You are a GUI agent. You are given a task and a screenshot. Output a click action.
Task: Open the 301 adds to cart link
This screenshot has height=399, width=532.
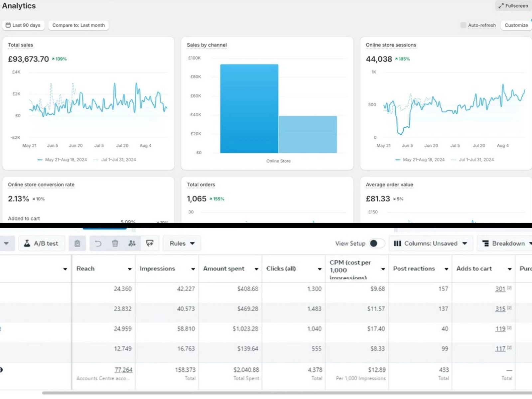500,289
